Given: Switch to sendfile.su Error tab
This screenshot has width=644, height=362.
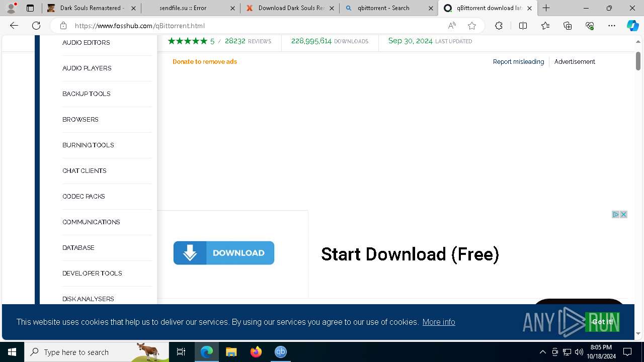Looking at the screenshot, I should pyautogui.click(x=190, y=8).
